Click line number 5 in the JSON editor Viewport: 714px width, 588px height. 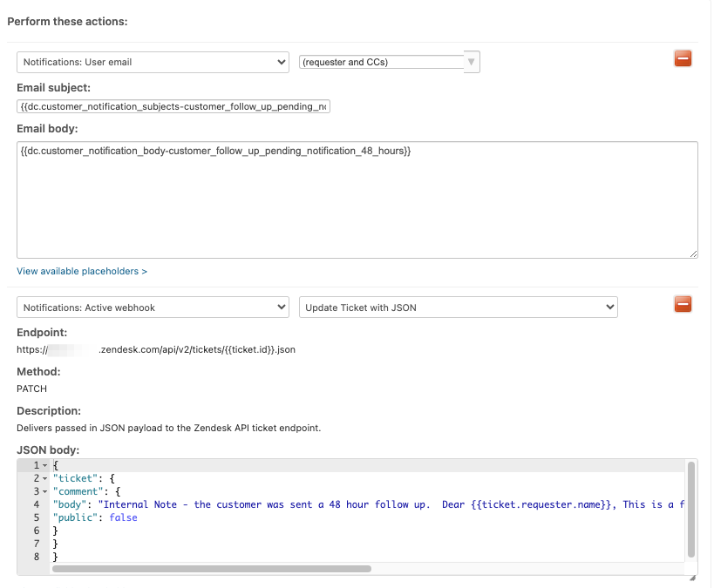point(35,517)
